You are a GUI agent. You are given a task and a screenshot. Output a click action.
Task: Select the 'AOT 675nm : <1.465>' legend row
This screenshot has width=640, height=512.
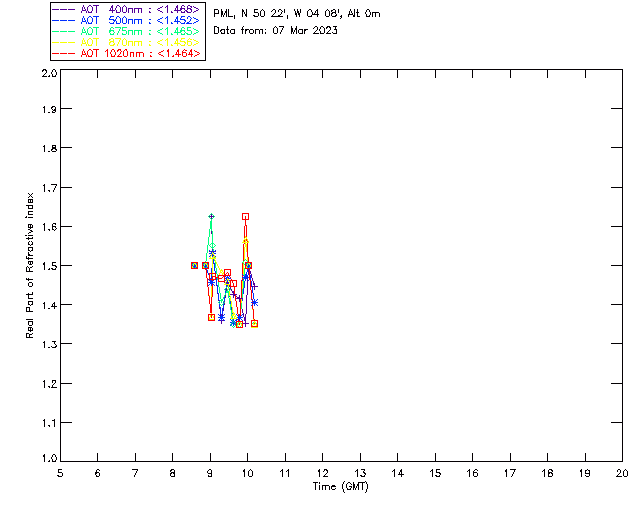126,31
